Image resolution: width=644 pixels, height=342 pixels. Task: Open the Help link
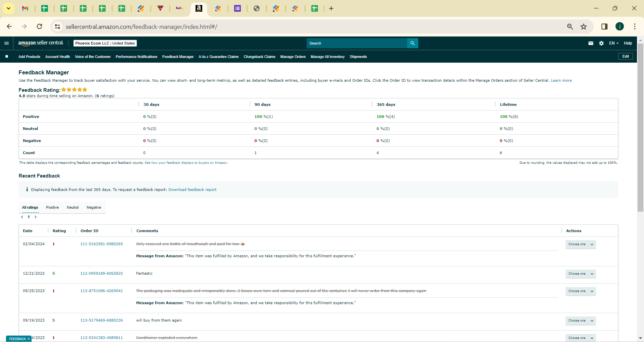628,43
